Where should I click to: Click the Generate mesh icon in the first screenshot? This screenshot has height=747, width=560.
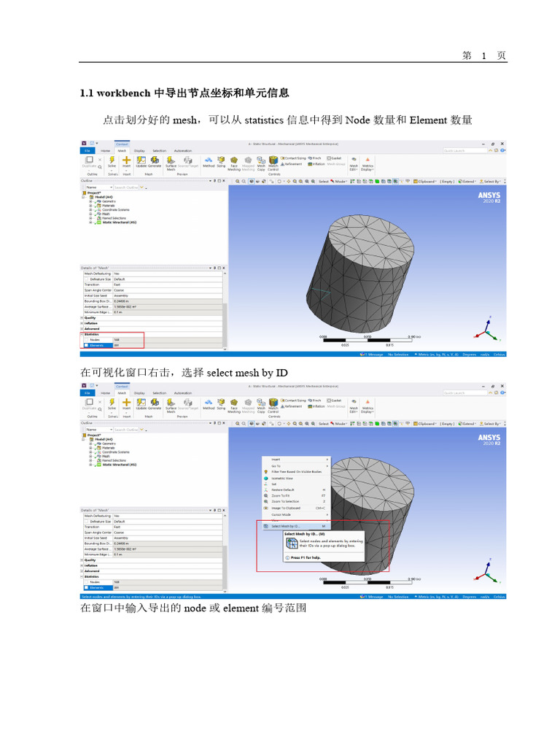click(155, 161)
